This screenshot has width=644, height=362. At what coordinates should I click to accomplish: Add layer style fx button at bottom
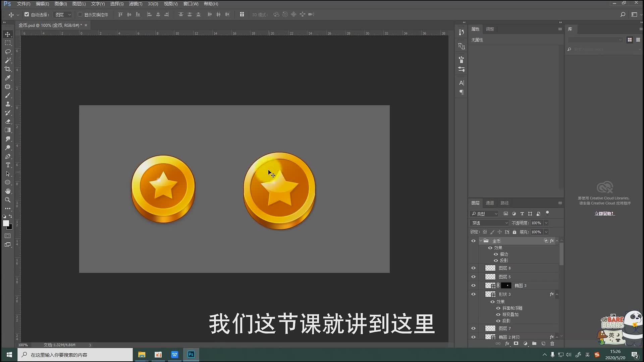click(507, 344)
